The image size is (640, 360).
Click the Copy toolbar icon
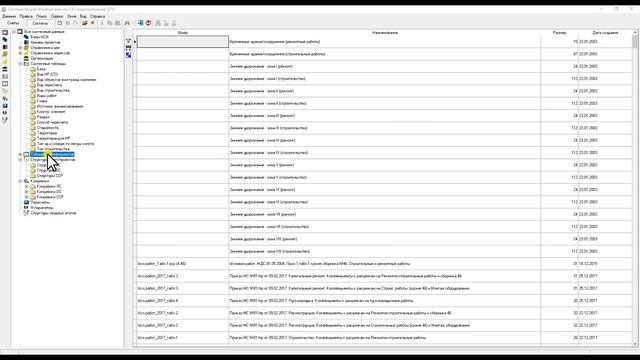tap(109, 23)
